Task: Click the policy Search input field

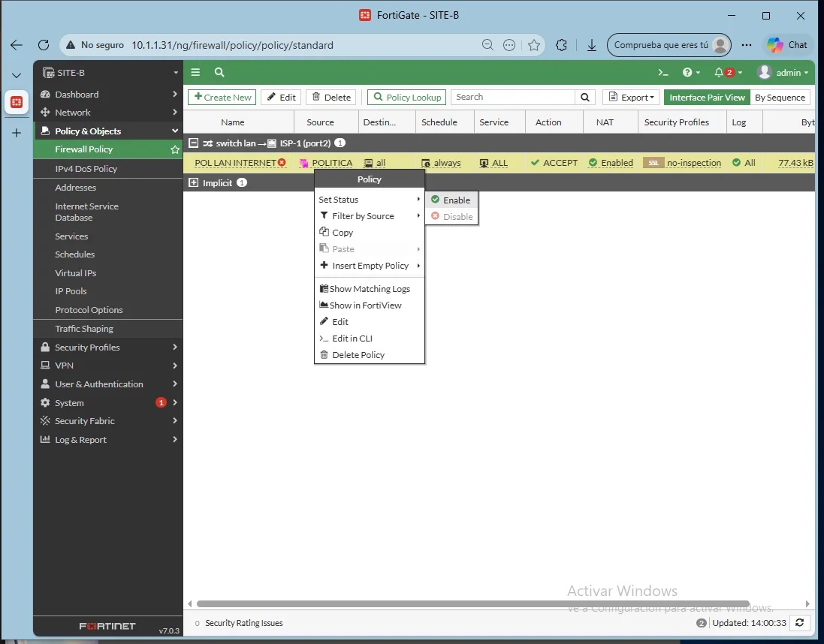Action: (x=513, y=97)
